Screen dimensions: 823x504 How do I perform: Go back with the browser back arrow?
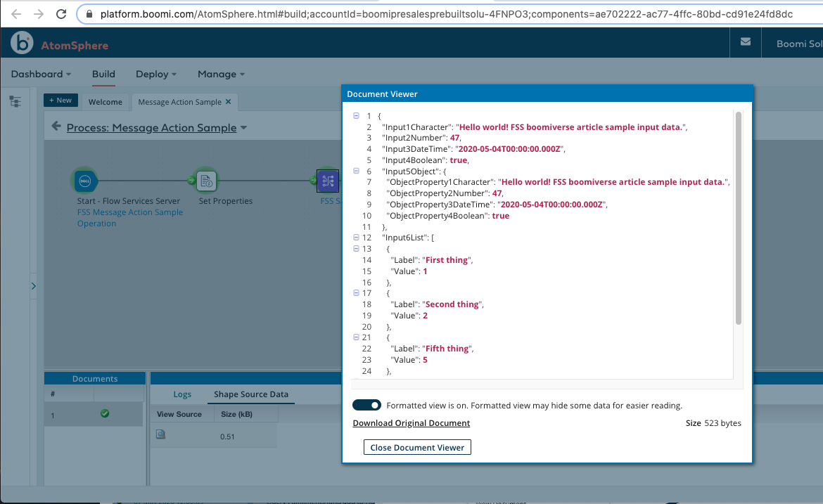coord(15,14)
